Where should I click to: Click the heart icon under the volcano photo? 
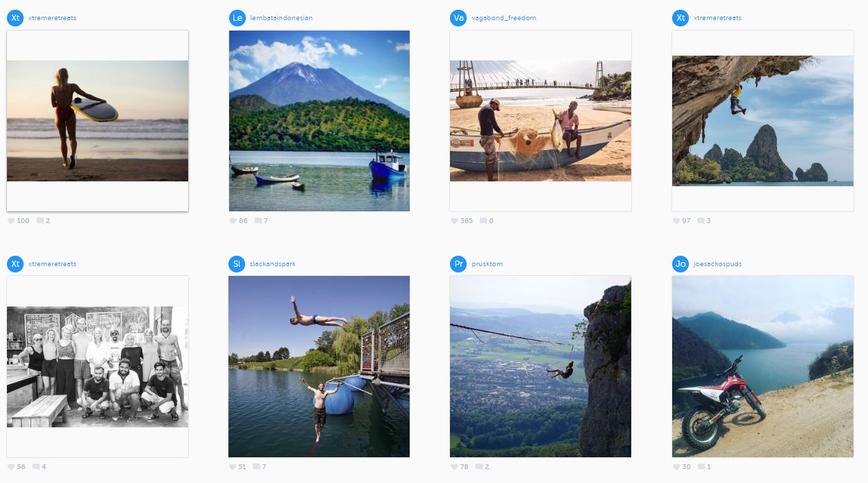[x=233, y=221]
